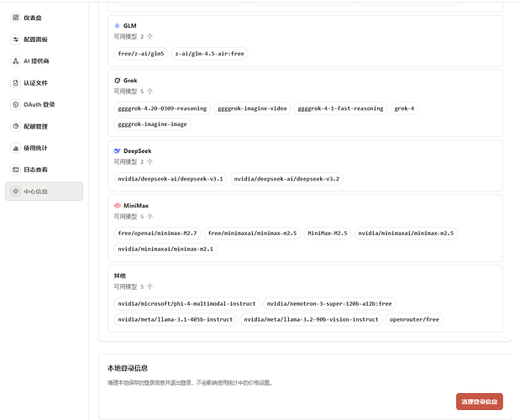Click nvidia/deepseek-ai/deepseek-v3.1 tag

pyautogui.click(x=171, y=179)
